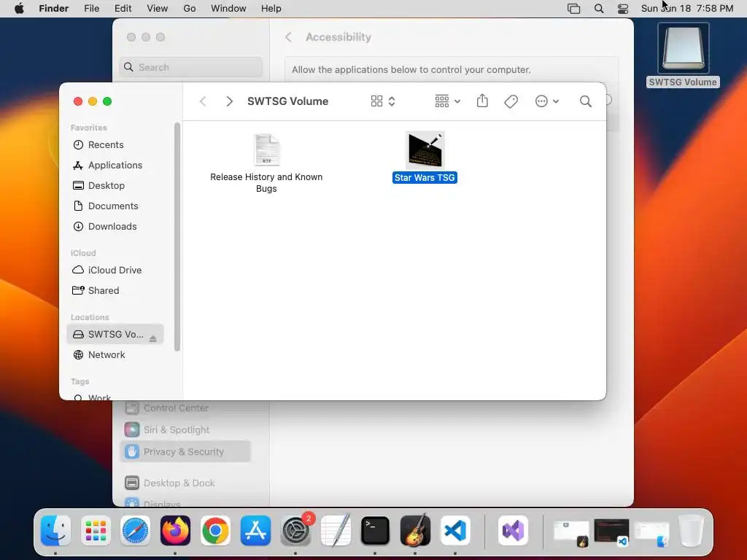Open the Go menu

click(x=190, y=9)
